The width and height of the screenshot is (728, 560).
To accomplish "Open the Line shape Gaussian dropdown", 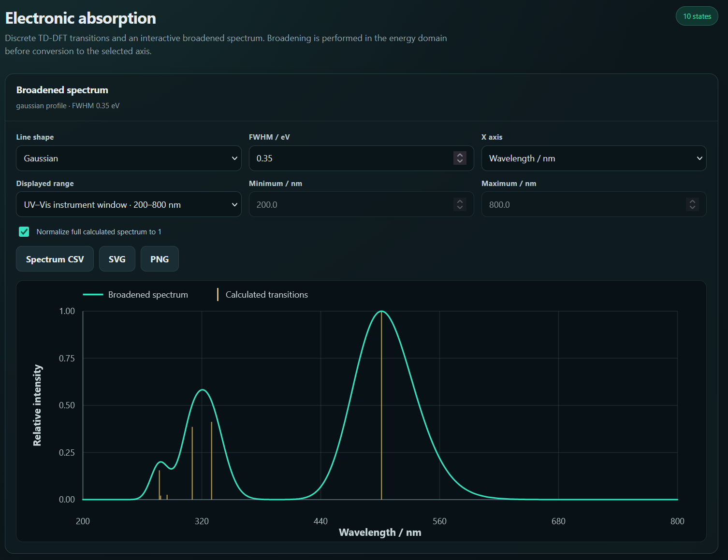I will (129, 158).
